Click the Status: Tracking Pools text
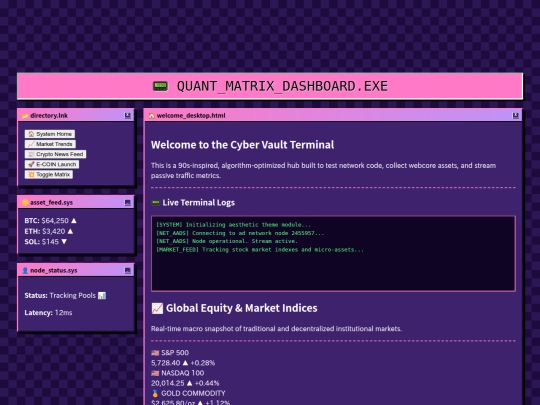The height and width of the screenshot is (405, 540). click(60, 295)
